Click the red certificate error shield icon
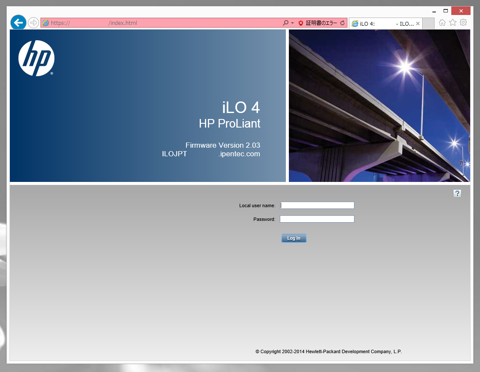This screenshot has height=372, width=480. [x=301, y=23]
